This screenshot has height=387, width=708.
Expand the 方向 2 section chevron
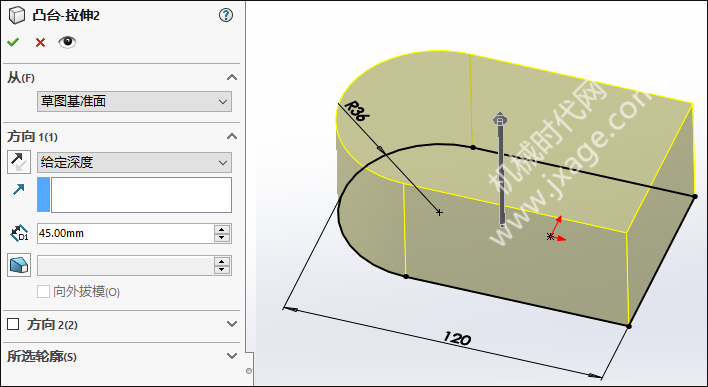tap(232, 324)
